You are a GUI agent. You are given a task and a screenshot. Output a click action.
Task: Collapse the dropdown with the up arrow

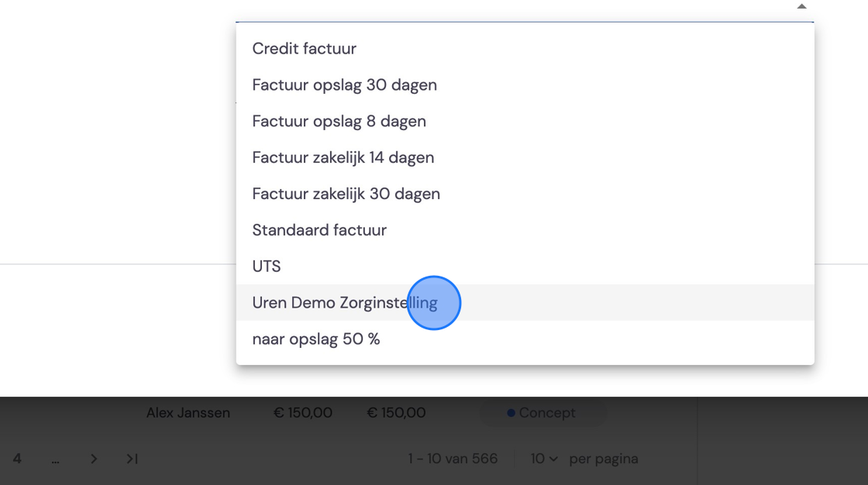point(801,7)
